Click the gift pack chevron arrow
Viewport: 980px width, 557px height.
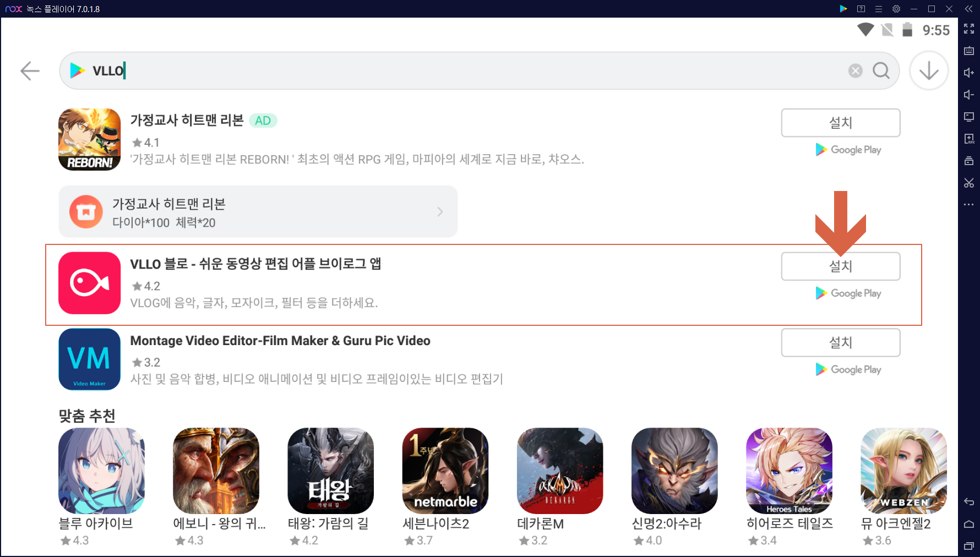click(440, 212)
